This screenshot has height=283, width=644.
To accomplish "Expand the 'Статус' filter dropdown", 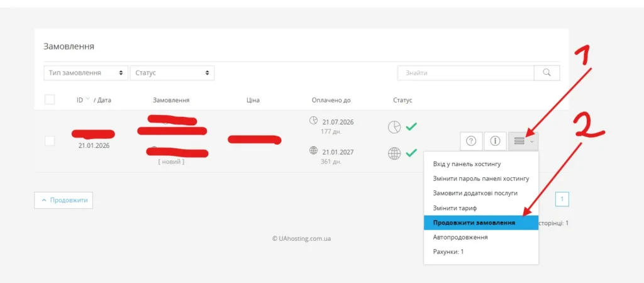I will click(x=172, y=73).
